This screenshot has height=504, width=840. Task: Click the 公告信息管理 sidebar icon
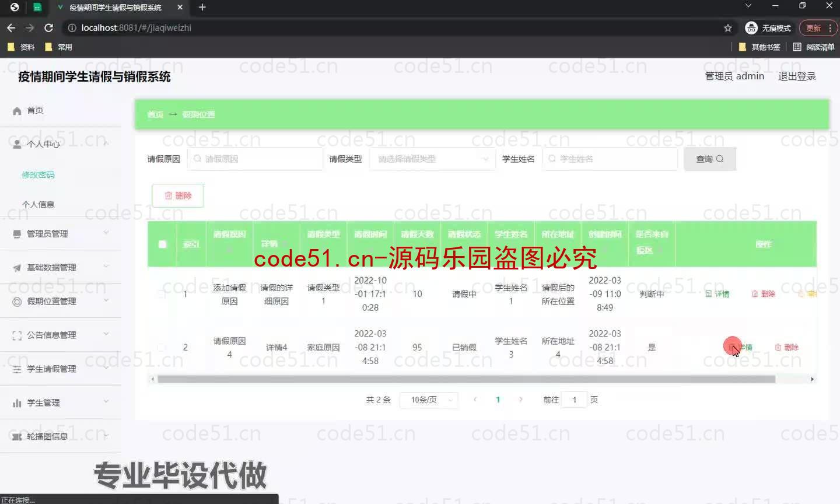pyautogui.click(x=17, y=335)
